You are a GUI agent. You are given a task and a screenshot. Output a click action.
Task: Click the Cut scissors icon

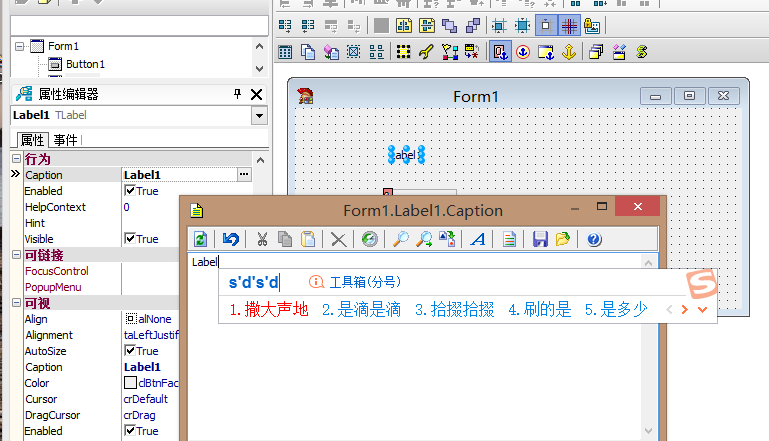(x=262, y=239)
